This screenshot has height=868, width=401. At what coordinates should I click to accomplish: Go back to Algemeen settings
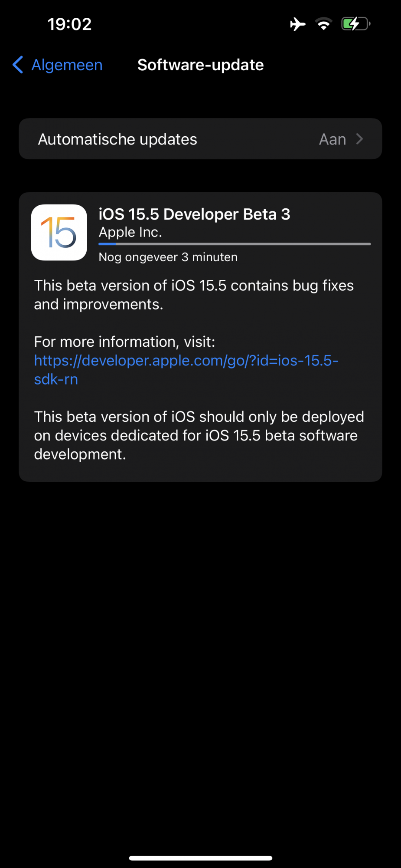pyautogui.click(x=67, y=65)
